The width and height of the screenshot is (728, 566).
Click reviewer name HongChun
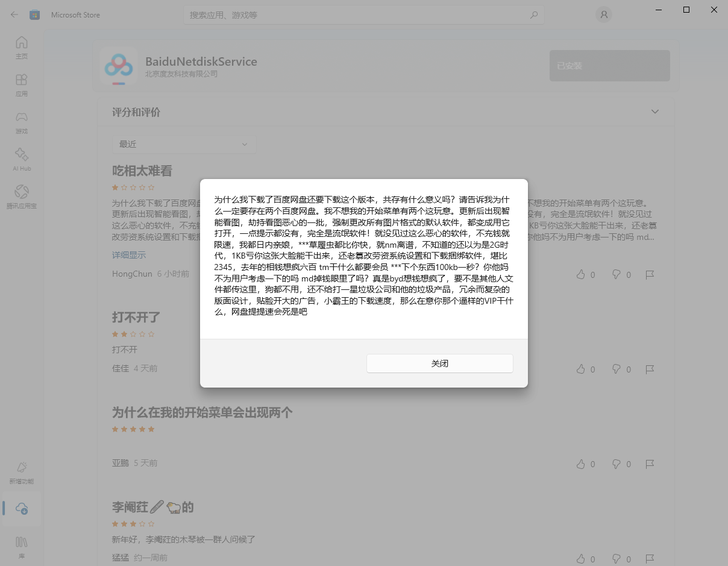point(132,274)
